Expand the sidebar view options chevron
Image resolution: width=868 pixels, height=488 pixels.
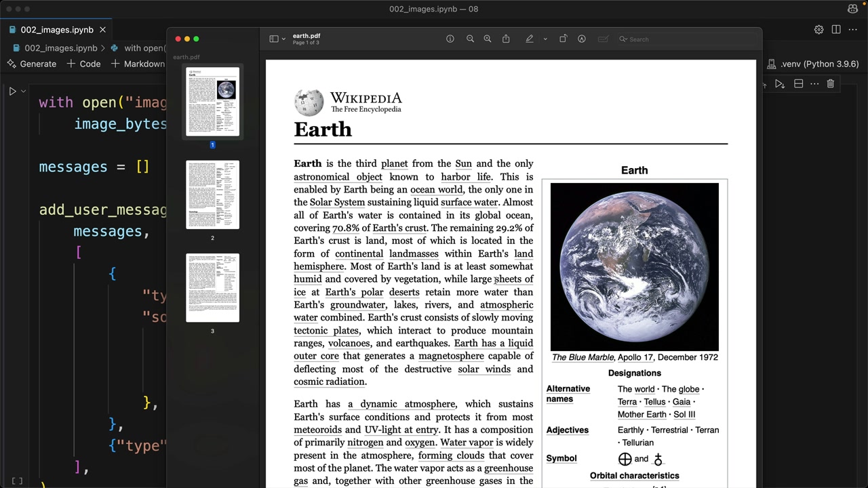283,39
